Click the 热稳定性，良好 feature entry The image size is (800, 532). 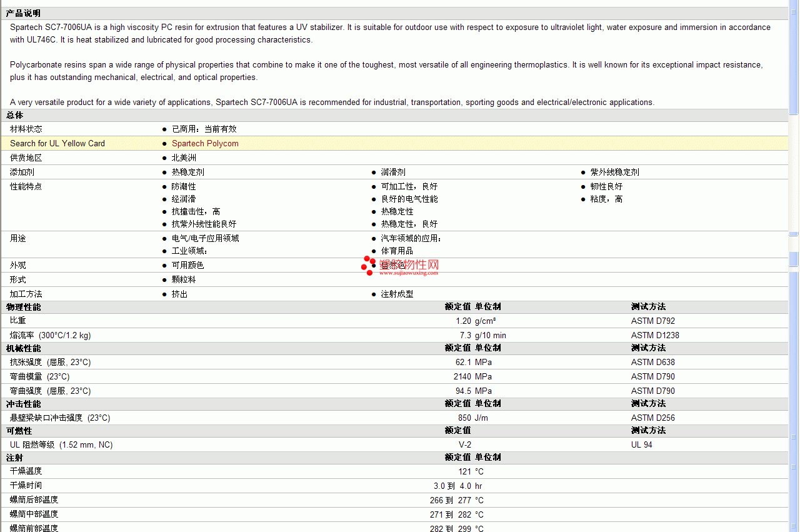[x=409, y=224]
